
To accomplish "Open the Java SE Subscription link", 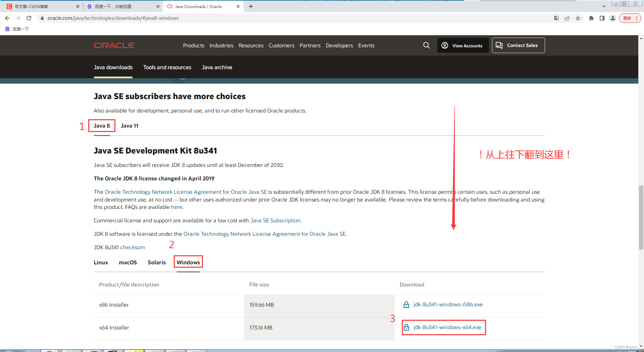I will point(275,220).
